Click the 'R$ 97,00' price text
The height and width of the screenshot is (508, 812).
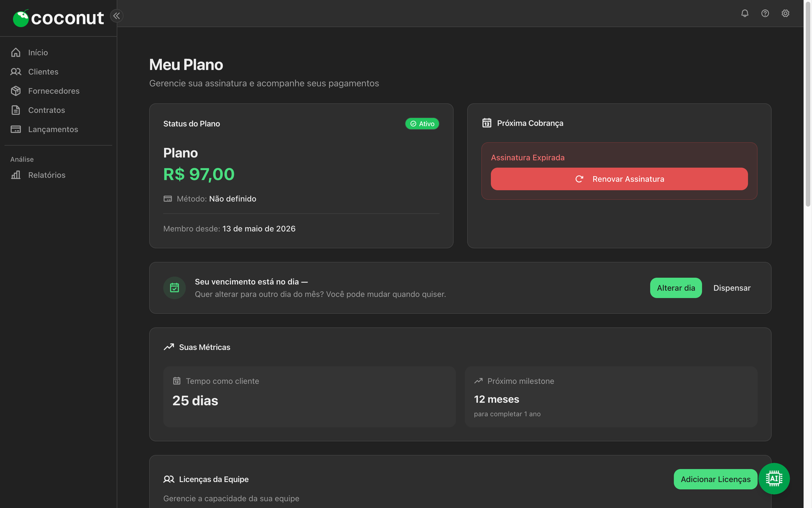(x=199, y=174)
